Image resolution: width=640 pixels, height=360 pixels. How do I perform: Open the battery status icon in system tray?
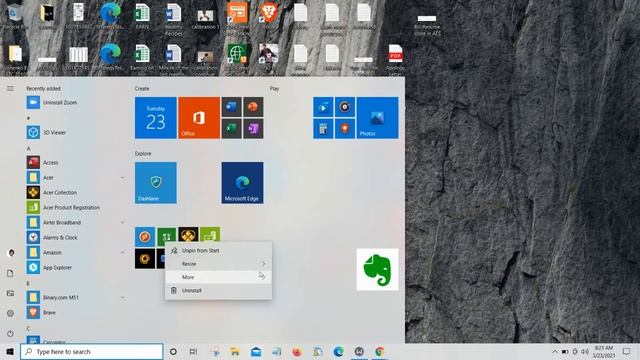click(565, 351)
